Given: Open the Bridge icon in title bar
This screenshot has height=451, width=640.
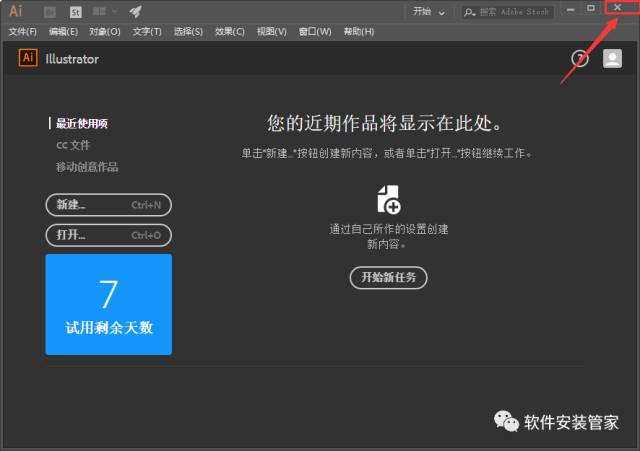Looking at the screenshot, I should 50,12.
